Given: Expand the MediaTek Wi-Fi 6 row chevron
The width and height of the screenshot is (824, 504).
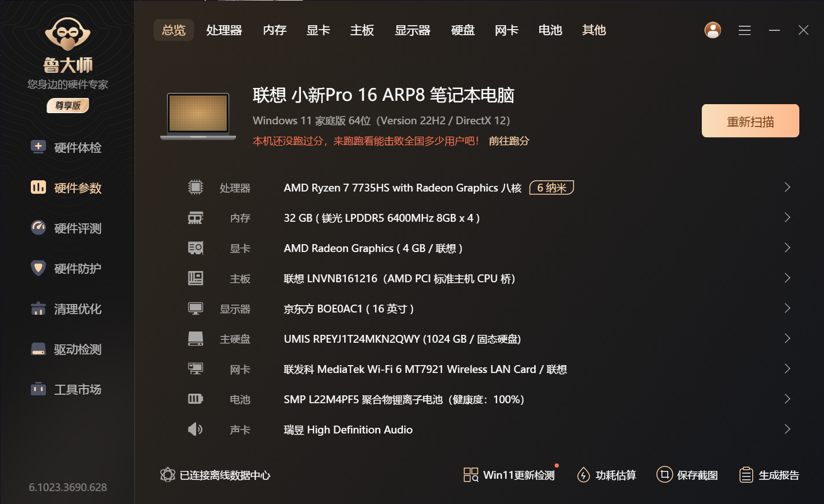Looking at the screenshot, I should point(787,368).
